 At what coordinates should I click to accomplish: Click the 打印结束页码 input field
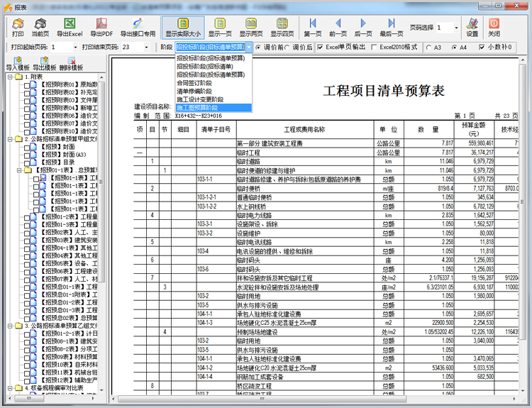tap(132, 47)
